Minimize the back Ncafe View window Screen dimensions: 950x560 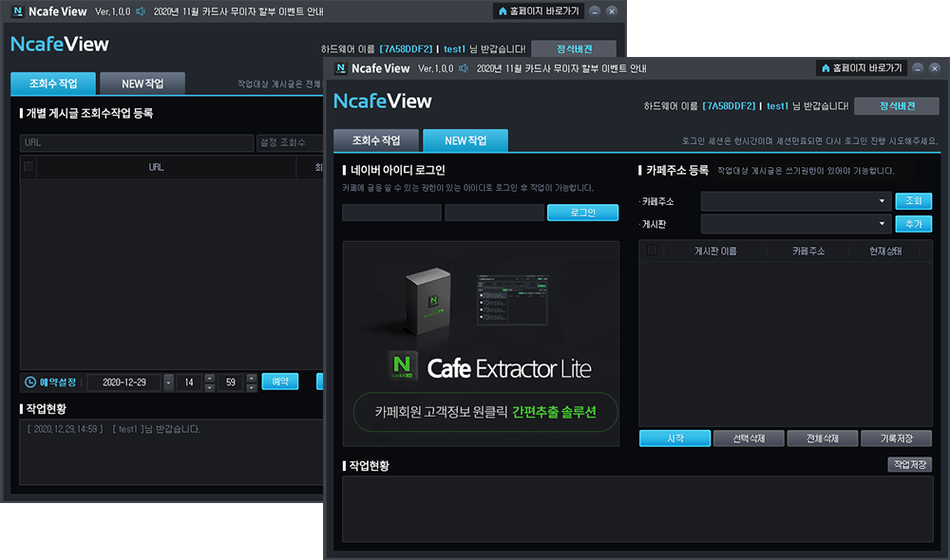[x=595, y=11]
